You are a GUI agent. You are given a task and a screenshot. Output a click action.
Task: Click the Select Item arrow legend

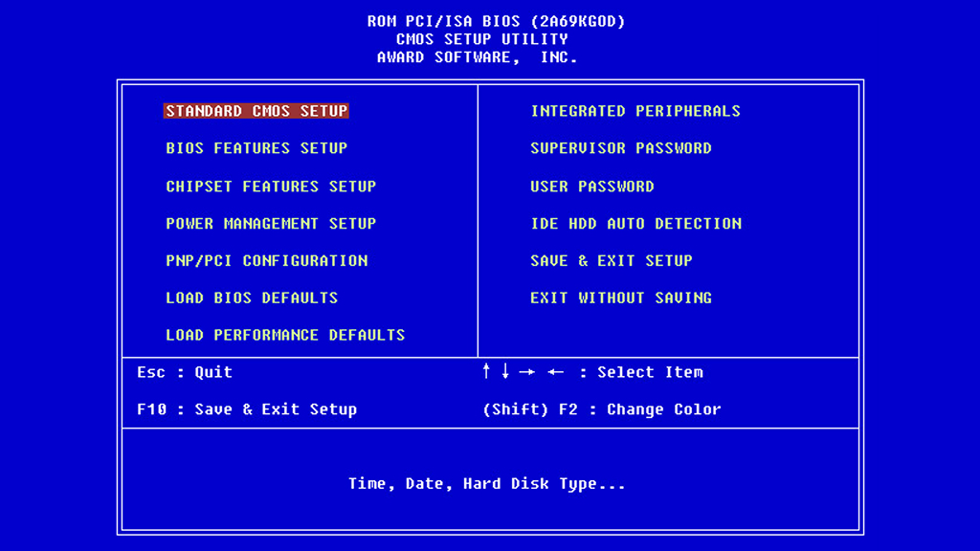click(x=593, y=372)
